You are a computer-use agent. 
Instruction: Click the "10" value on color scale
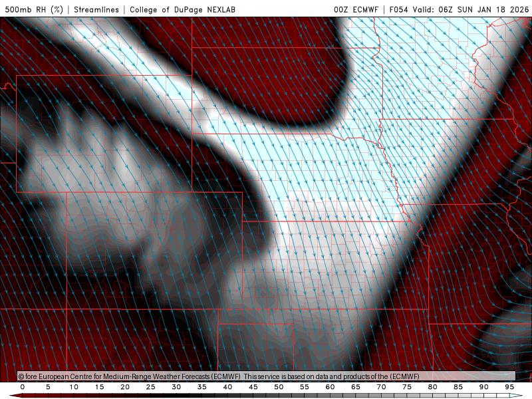click(x=74, y=387)
